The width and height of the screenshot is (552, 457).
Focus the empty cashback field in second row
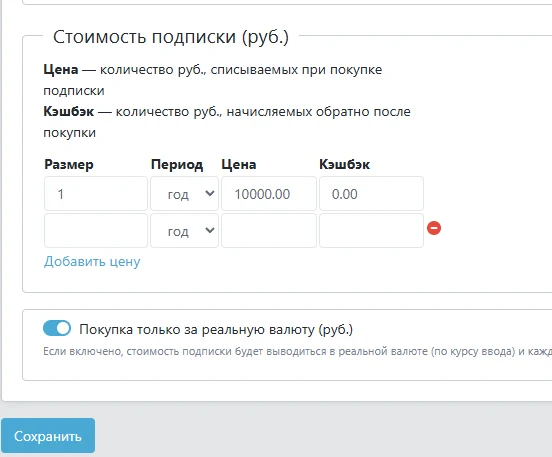371,231
